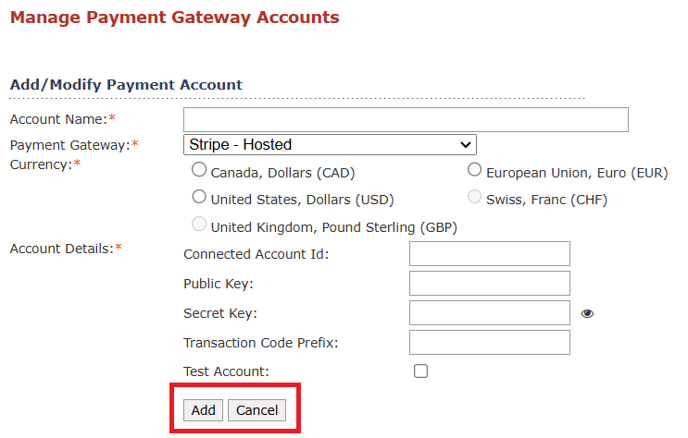Open the Stripe - Hosted gateway dropdown
The image size is (688, 438).
click(x=330, y=144)
